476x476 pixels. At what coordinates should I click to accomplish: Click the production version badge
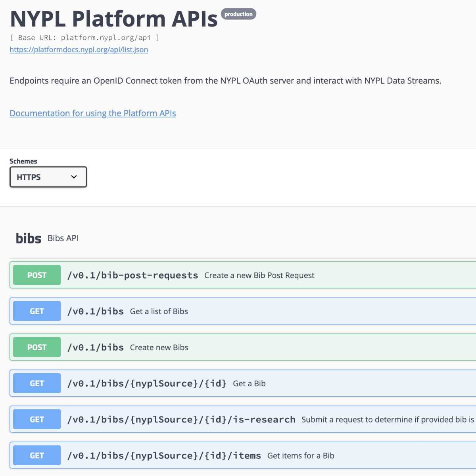point(238,14)
